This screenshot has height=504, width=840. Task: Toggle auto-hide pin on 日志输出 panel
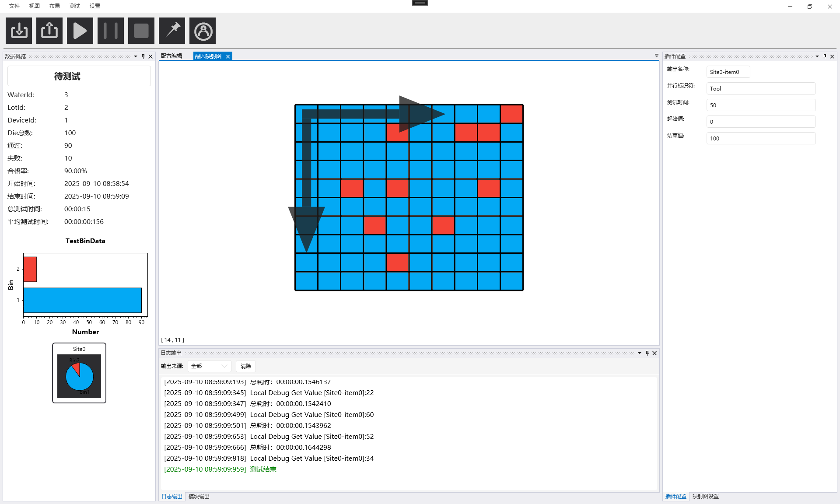tap(647, 353)
